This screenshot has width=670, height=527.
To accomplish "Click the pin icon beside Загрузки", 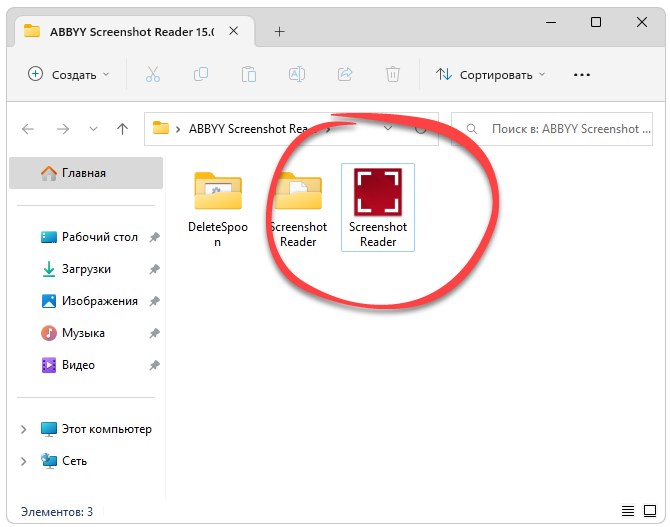I will click(x=154, y=269).
